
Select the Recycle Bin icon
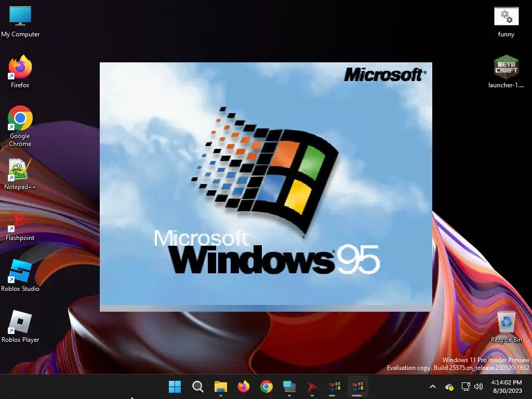(506, 327)
